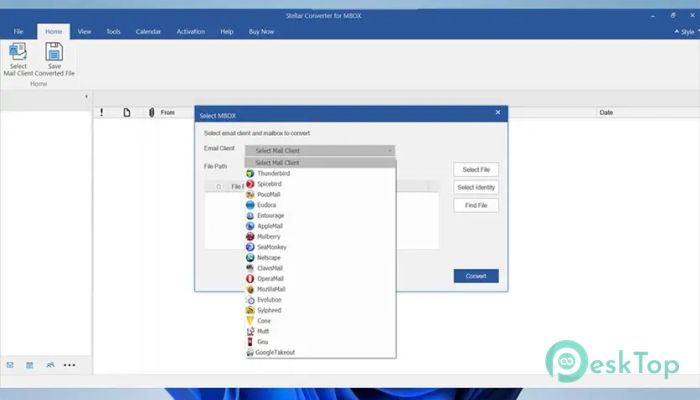Screen dimensions: 700x400
Task: Sort messages by the From column
Action: 168,112
